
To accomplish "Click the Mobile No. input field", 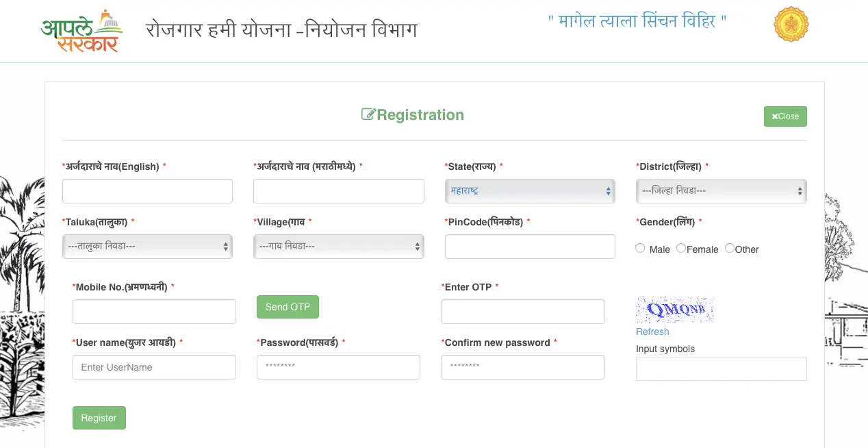I will [154, 312].
